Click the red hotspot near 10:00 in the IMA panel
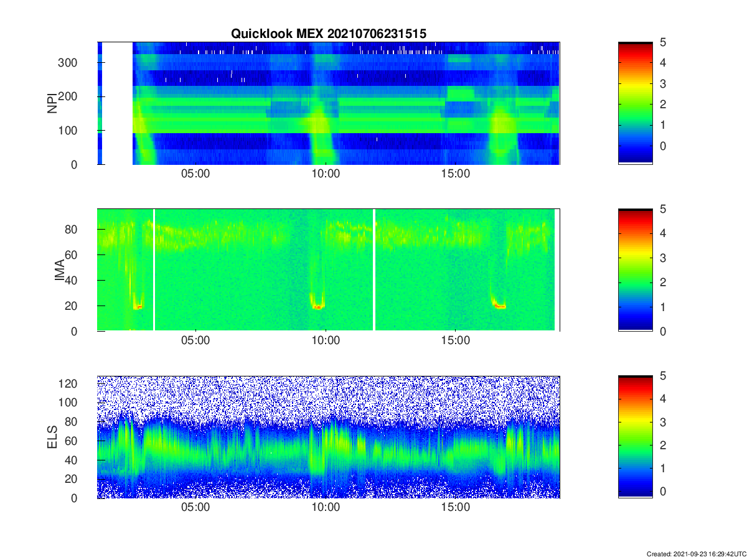747x560 pixels. [318, 307]
